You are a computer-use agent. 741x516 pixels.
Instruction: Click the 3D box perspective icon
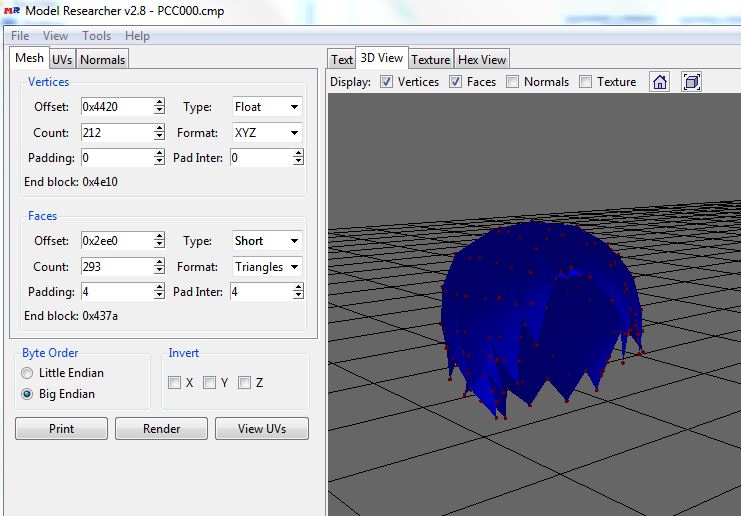click(x=691, y=82)
